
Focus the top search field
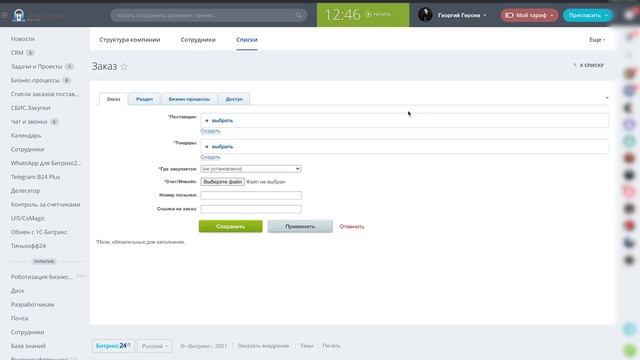click(x=209, y=15)
